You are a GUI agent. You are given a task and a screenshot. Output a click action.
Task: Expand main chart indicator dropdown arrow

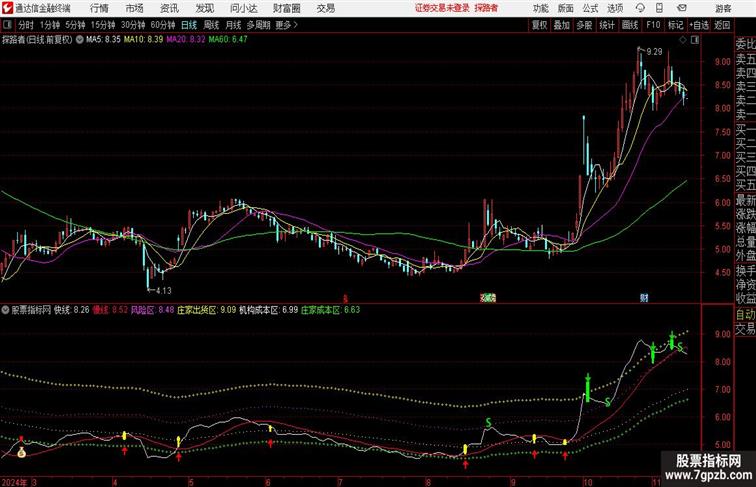point(80,40)
